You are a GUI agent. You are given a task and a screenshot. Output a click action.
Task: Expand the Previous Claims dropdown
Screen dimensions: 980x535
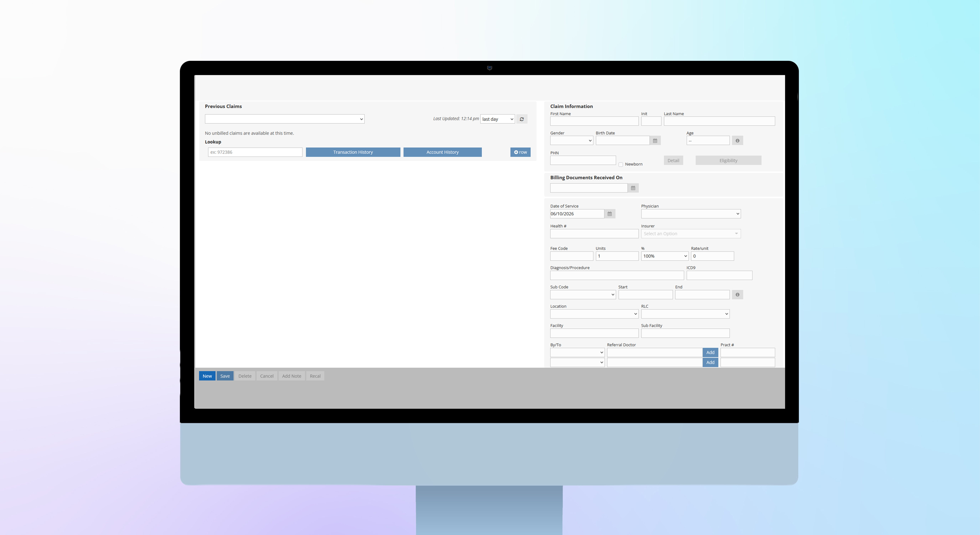click(285, 119)
